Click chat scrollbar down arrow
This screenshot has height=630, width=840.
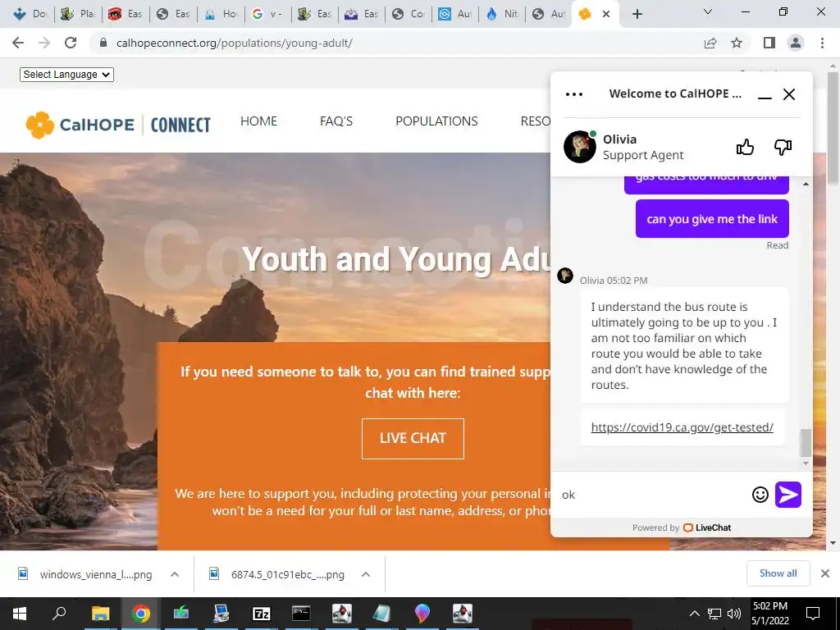pos(806,463)
